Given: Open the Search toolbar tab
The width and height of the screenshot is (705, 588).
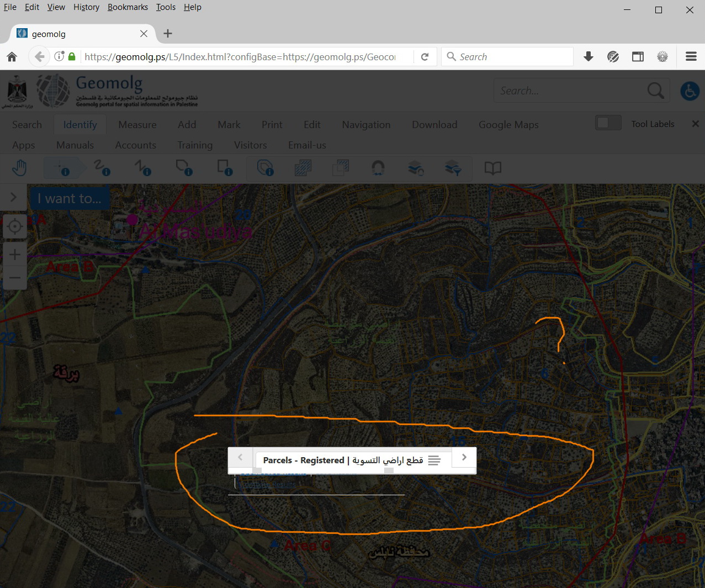Looking at the screenshot, I should pyautogui.click(x=27, y=125).
